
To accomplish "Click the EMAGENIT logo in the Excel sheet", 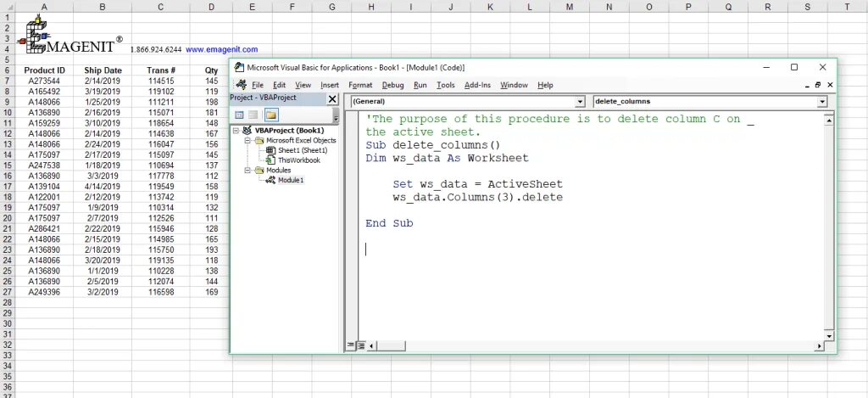I will click(x=70, y=34).
